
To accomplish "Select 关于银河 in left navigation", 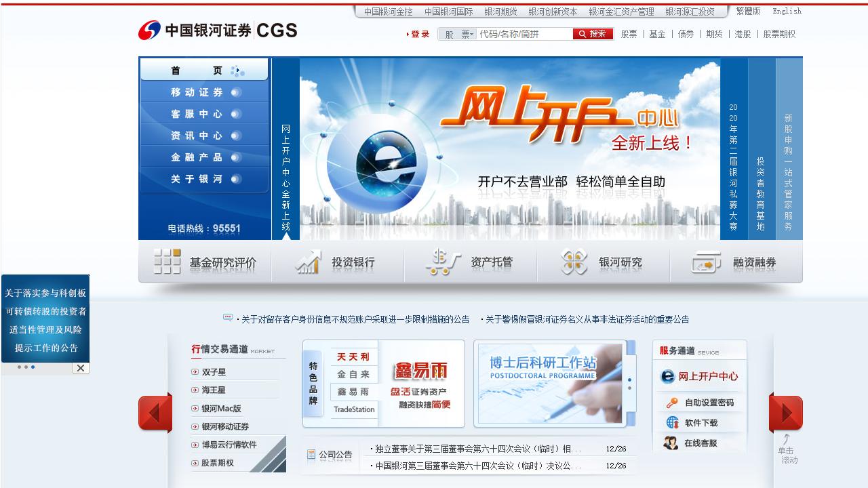I will click(x=204, y=179).
